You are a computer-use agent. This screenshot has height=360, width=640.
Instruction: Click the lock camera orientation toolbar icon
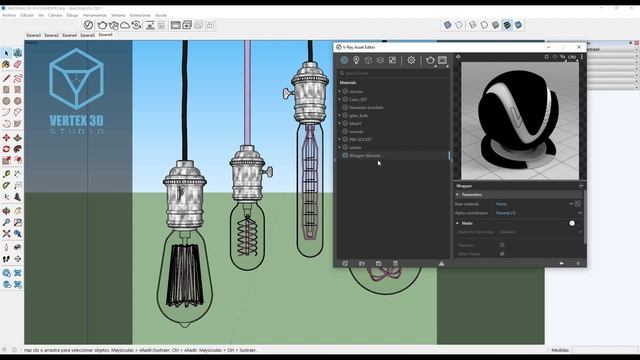click(x=210, y=25)
